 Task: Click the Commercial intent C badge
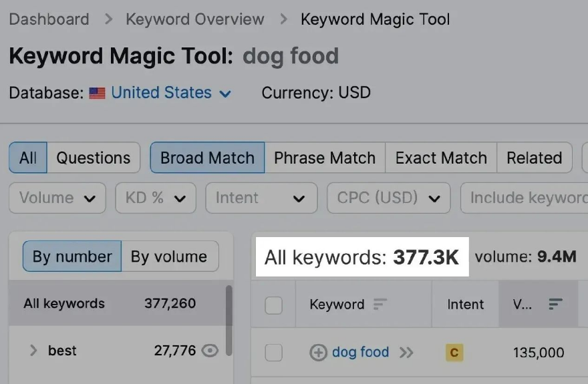(454, 353)
